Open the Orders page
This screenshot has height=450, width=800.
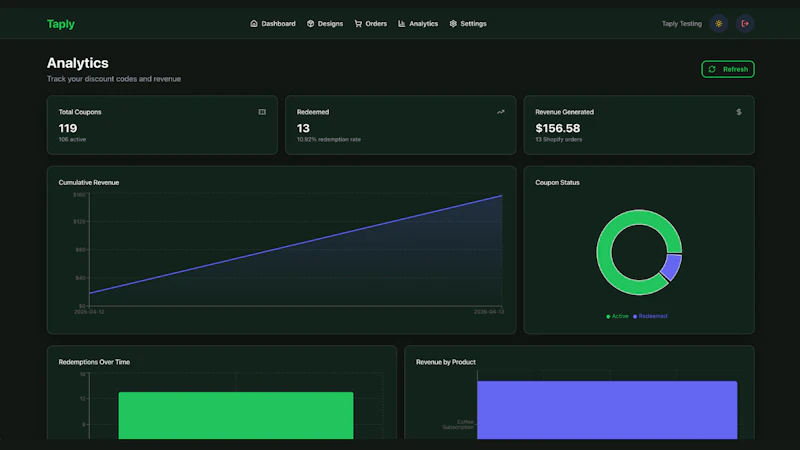click(371, 23)
